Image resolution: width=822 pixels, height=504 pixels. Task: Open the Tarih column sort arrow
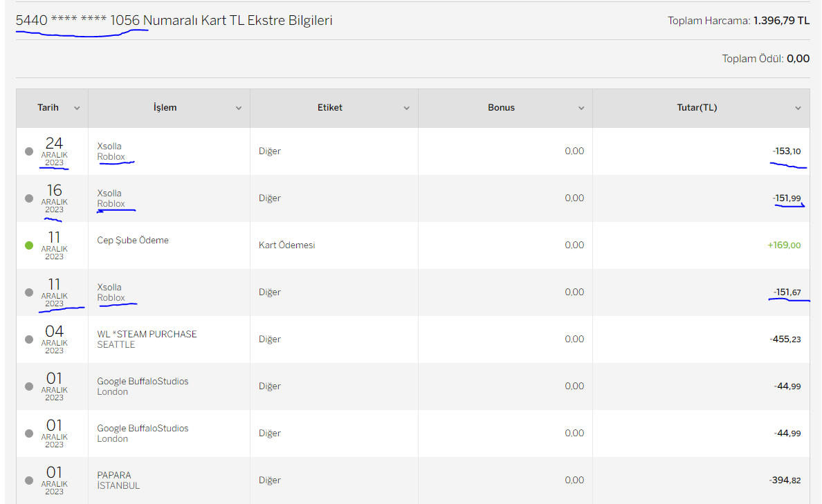77,108
